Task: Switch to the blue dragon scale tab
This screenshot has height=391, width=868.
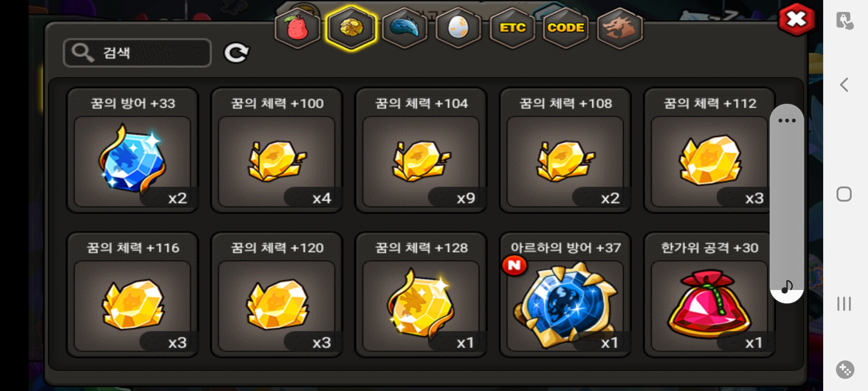Action: coord(405,28)
